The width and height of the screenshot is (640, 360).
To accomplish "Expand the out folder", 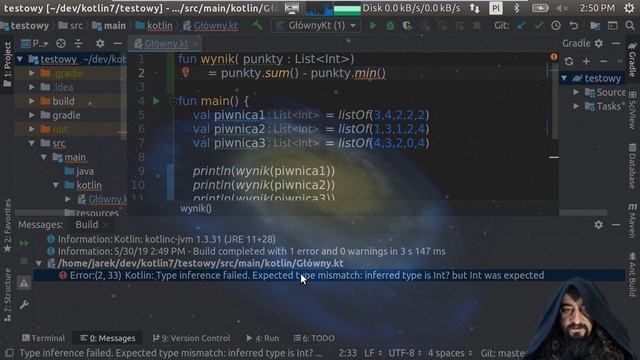I will 32,129.
